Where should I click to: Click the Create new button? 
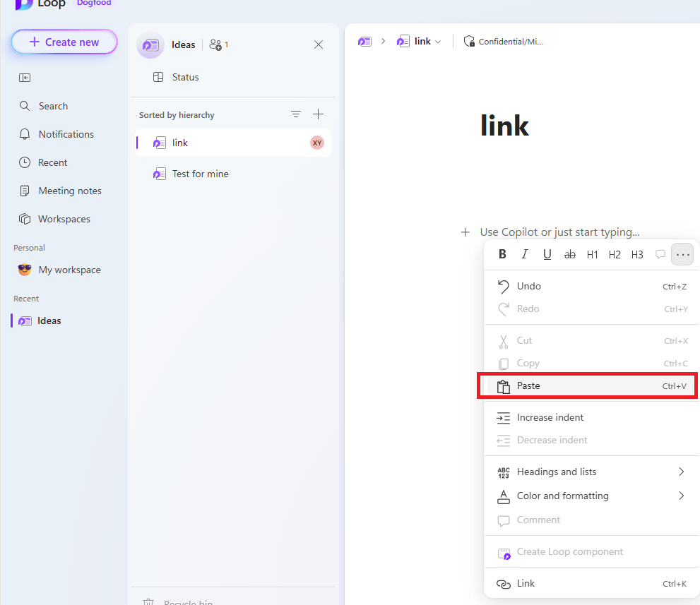tap(64, 42)
